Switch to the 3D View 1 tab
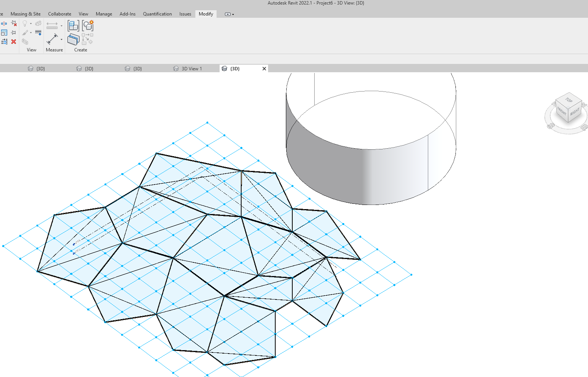 [x=192, y=68]
